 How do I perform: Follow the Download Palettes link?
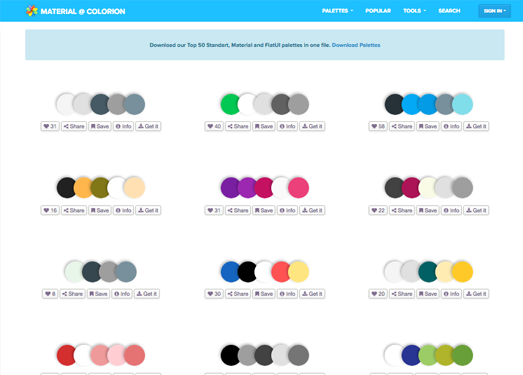[356, 45]
